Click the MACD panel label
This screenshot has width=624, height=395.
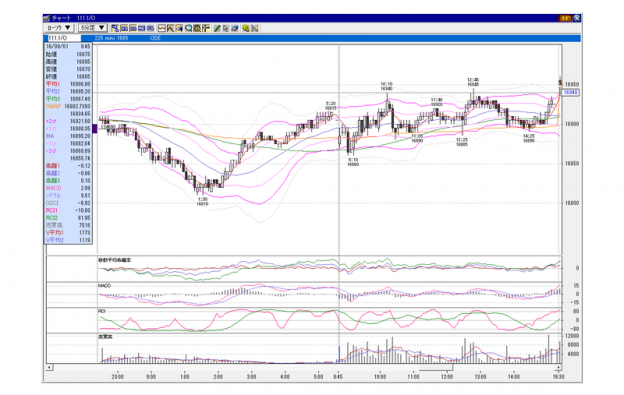(x=105, y=286)
